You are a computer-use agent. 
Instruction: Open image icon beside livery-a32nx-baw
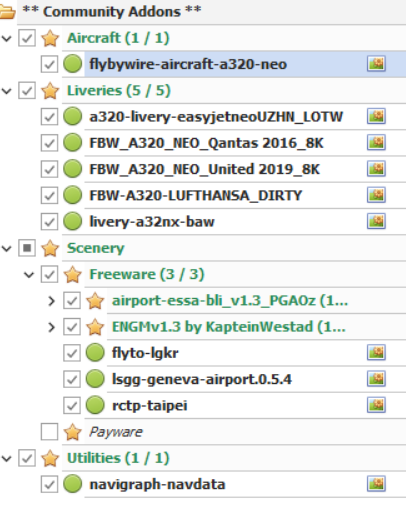click(376, 221)
